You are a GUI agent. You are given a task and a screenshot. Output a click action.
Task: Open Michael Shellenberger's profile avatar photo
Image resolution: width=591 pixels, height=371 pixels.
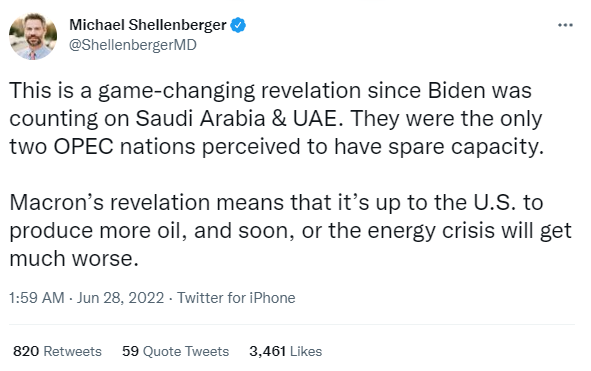pos(33,36)
